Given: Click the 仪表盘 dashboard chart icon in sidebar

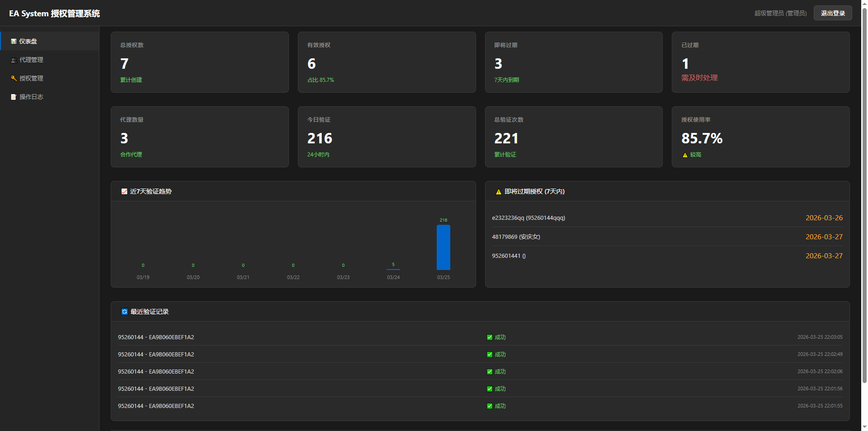Looking at the screenshot, I should 14,41.
